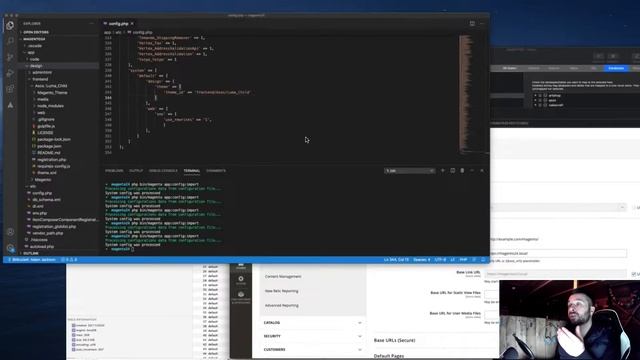This screenshot has width=640, height=360.
Task: Open the editor More Actions menu
Action: click(x=482, y=24)
